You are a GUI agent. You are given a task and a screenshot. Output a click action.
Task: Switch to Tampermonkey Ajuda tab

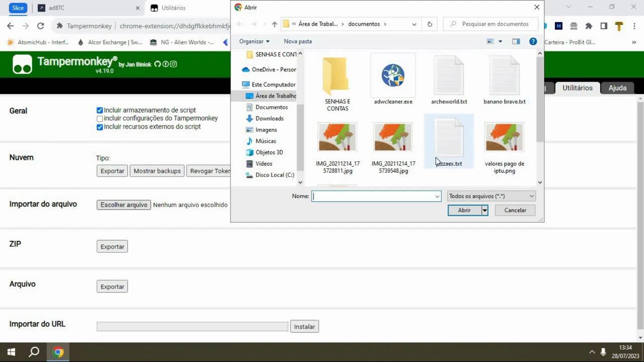coord(617,88)
